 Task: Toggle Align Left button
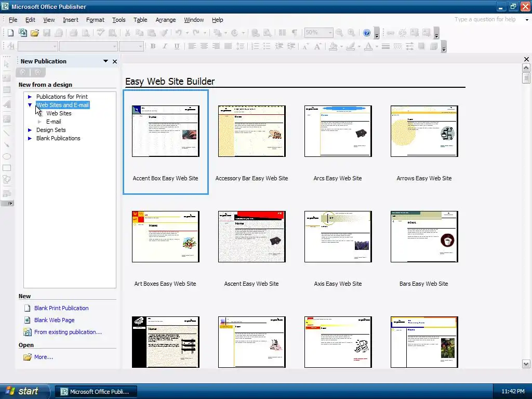tap(192, 46)
